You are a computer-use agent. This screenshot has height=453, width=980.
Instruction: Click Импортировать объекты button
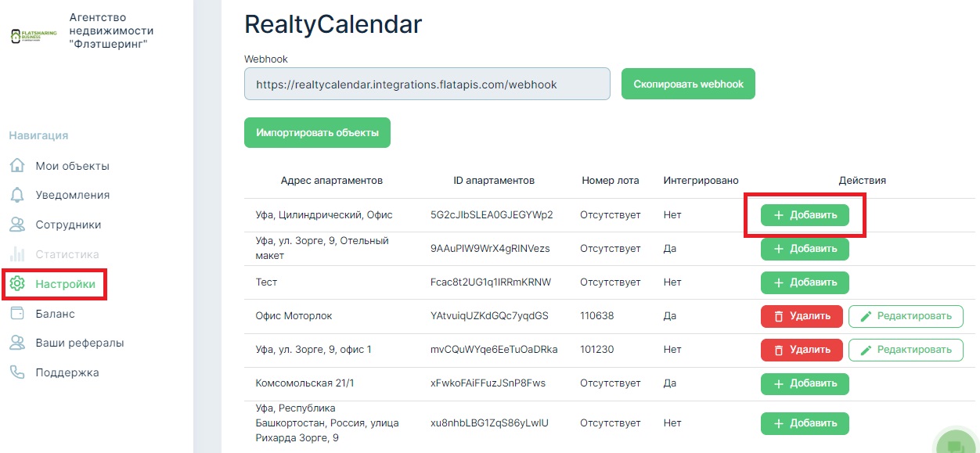coord(317,133)
